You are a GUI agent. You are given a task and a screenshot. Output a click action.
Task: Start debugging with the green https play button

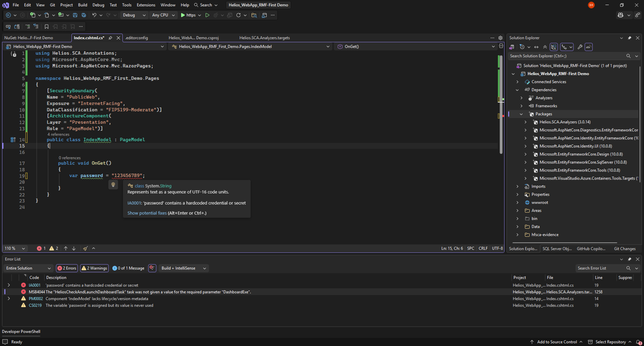click(x=189, y=15)
